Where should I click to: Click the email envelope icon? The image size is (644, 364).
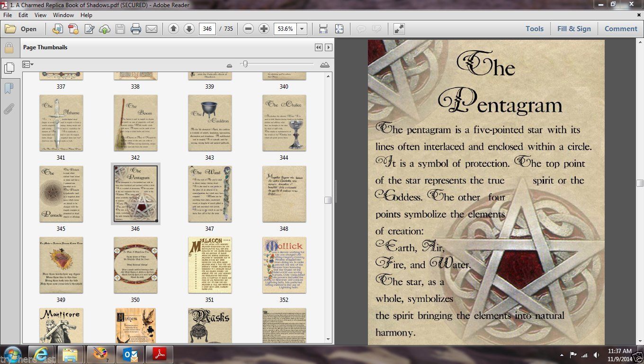(152, 29)
